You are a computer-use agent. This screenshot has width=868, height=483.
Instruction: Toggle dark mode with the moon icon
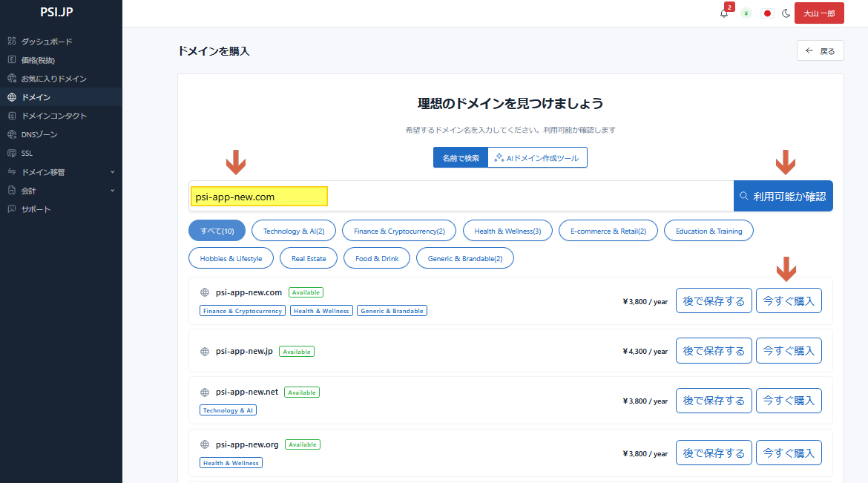click(x=786, y=13)
